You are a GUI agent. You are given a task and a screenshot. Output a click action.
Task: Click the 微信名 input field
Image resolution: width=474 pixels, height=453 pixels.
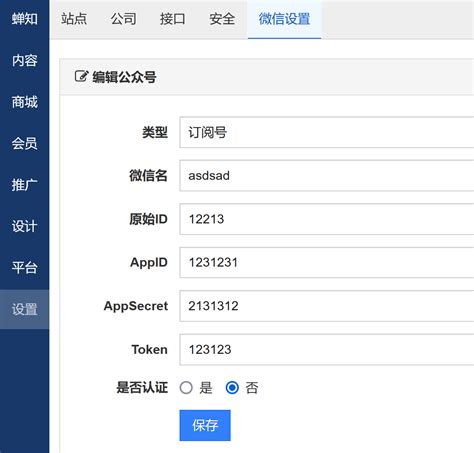tap(327, 176)
